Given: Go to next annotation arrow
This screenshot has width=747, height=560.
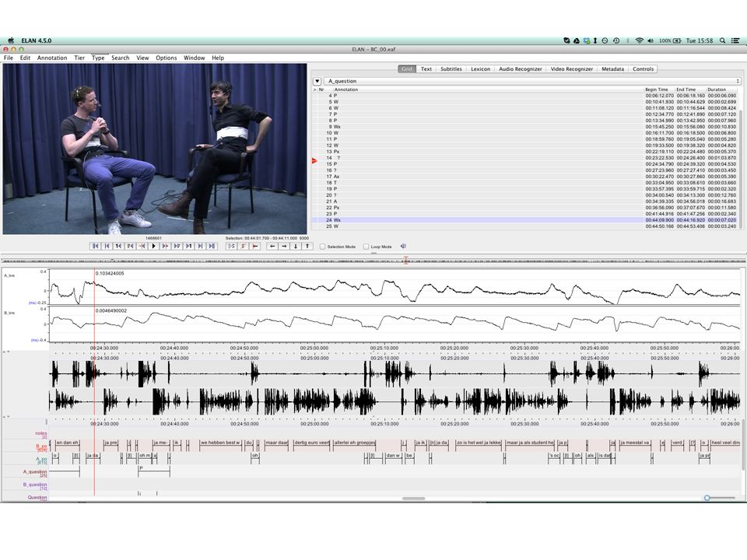Looking at the screenshot, I should pyautogui.click(x=284, y=247).
